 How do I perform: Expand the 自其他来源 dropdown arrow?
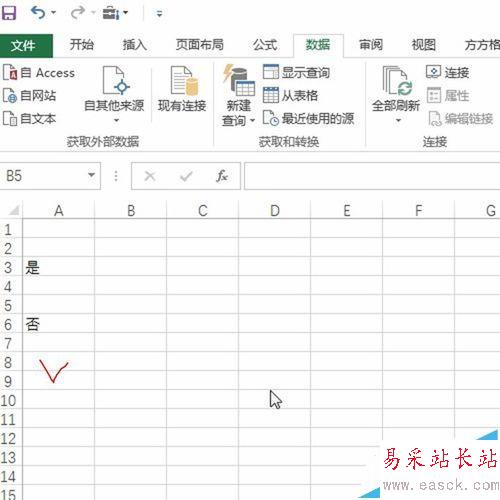[x=116, y=120]
